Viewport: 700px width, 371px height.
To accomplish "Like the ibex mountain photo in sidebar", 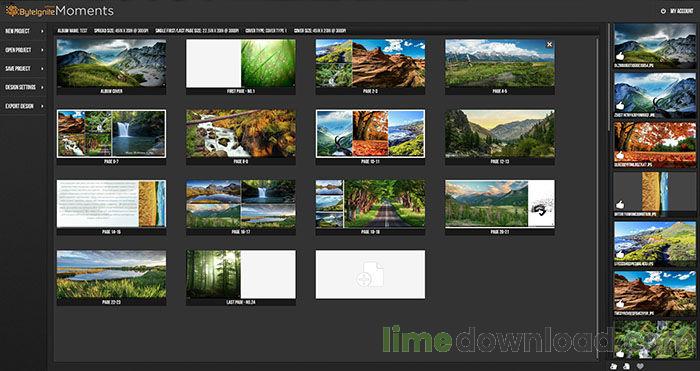I will (x=620, y=106).
